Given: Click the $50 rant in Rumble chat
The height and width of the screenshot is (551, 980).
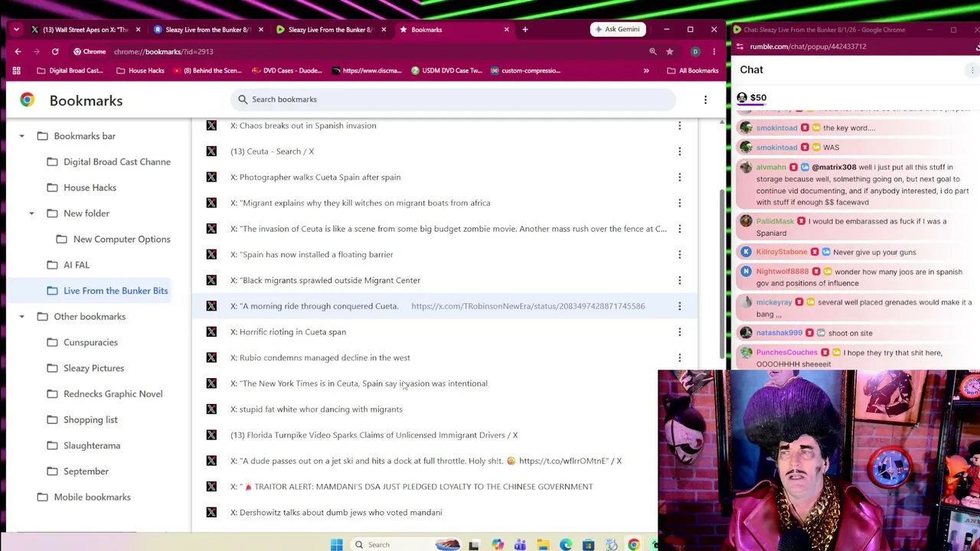Looking at the screenshot, I should (752, 98).
